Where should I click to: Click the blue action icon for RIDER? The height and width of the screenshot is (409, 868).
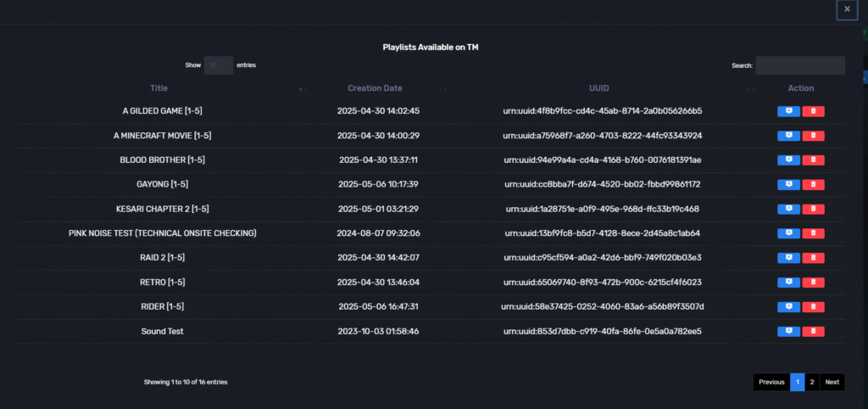point(788,306)
